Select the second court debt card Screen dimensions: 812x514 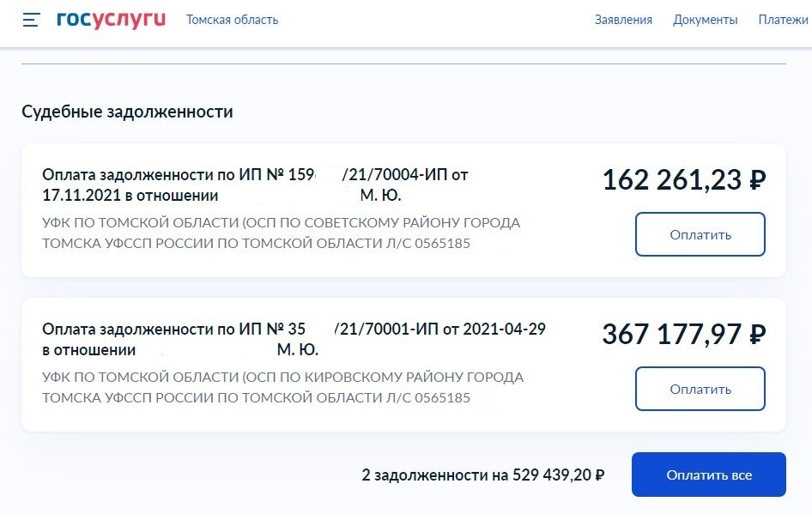(x=404, y=365)
